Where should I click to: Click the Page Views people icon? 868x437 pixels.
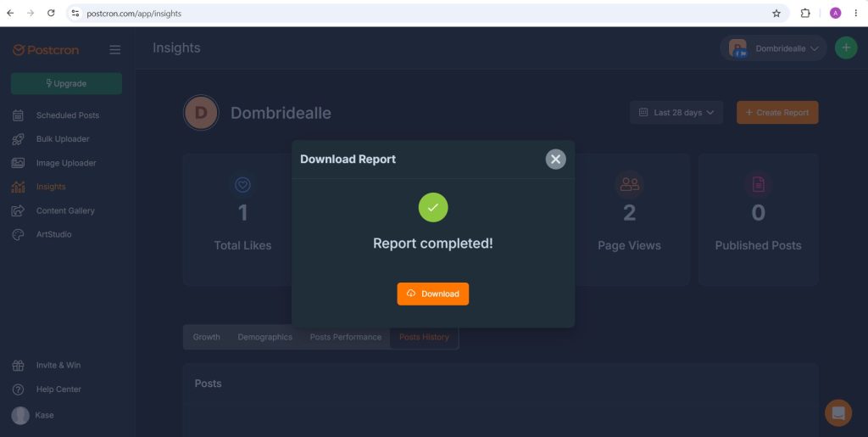(630, 184)
